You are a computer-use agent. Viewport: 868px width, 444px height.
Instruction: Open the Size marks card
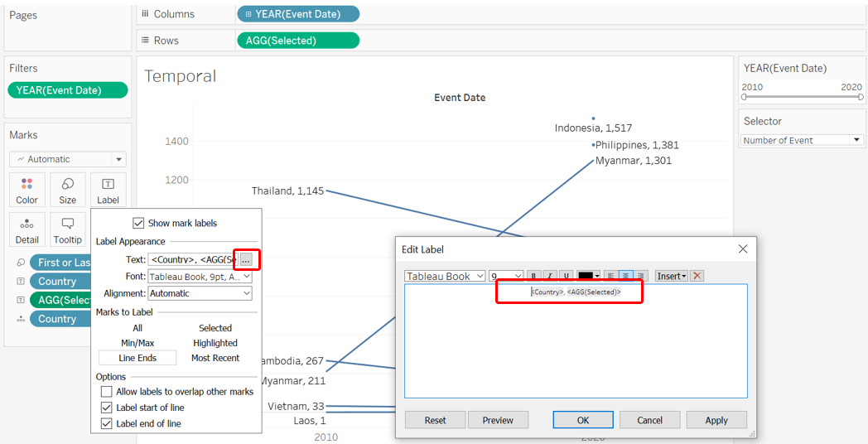(x=68, y=190)
